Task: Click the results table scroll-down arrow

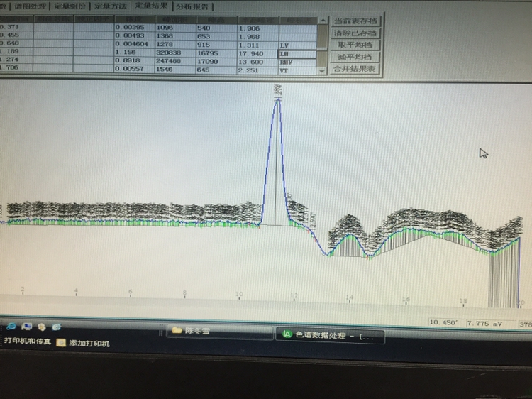Action: pos(321,70)
